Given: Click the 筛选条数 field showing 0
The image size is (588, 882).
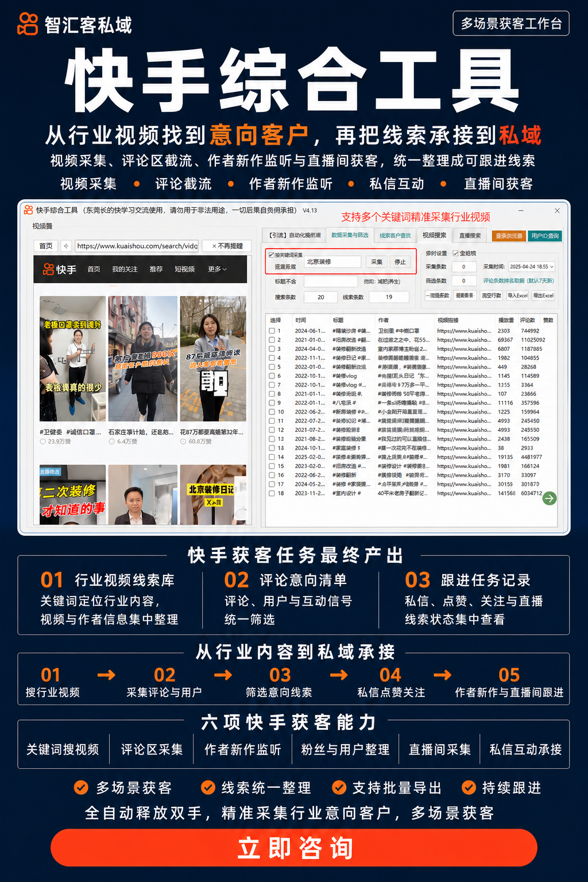Looking at the screenshot, I should 463,281.
